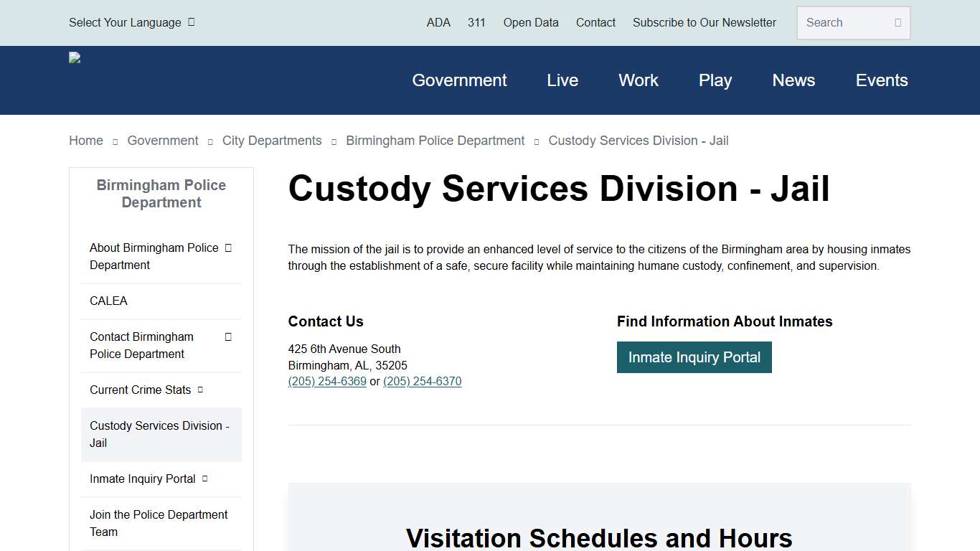Viewport: 980px width, 551px height.
Task: Expand the Select Your Language dropdown
Action: coord(131,22)
